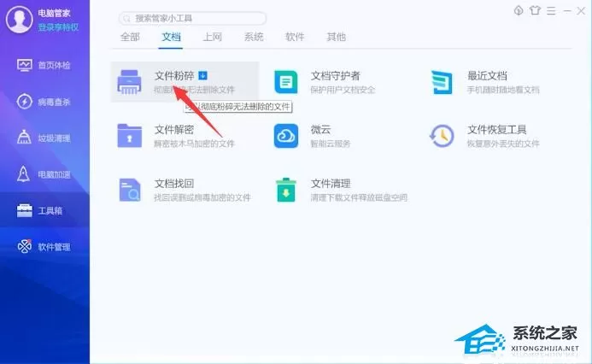Click the 保护用户文档安全 description

click(x=343, y=90)
